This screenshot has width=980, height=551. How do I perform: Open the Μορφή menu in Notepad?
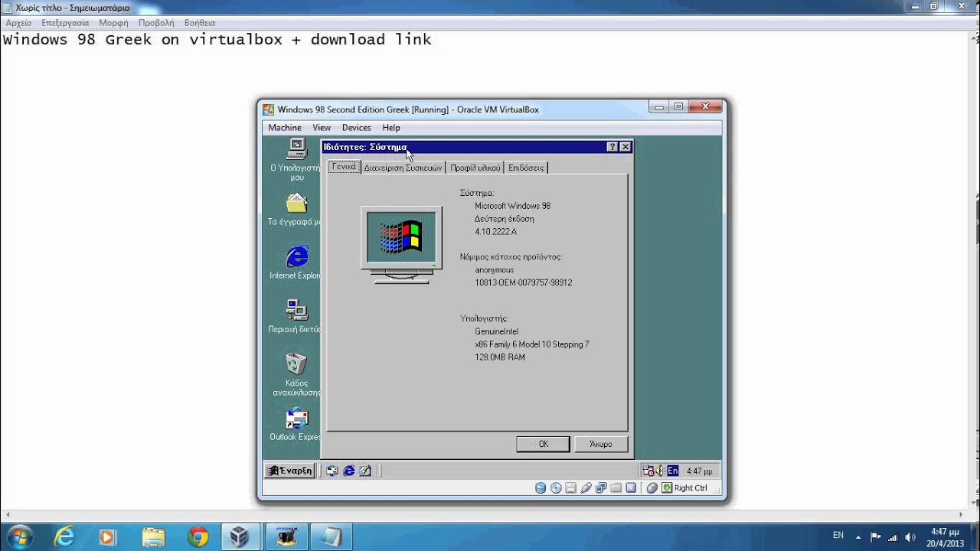113,23
